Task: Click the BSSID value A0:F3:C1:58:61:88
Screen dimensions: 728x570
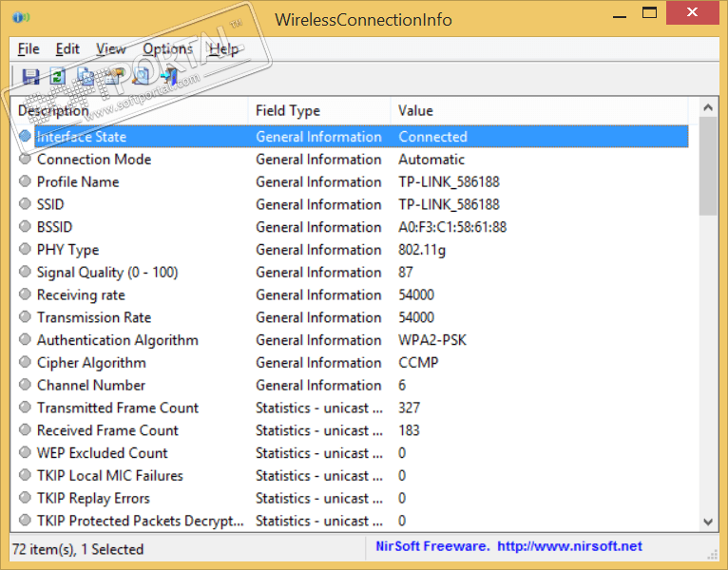Action: [x=452, y=227]
